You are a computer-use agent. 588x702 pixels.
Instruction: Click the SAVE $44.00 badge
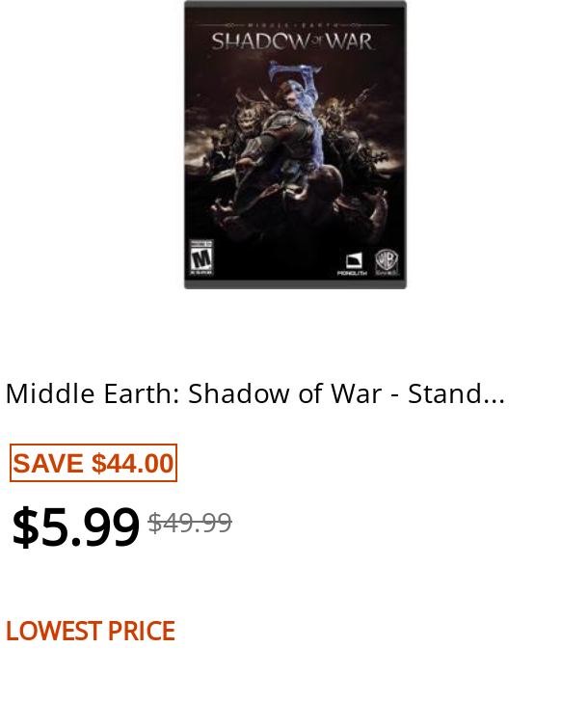pyautogui.click(x=94, y=463)
